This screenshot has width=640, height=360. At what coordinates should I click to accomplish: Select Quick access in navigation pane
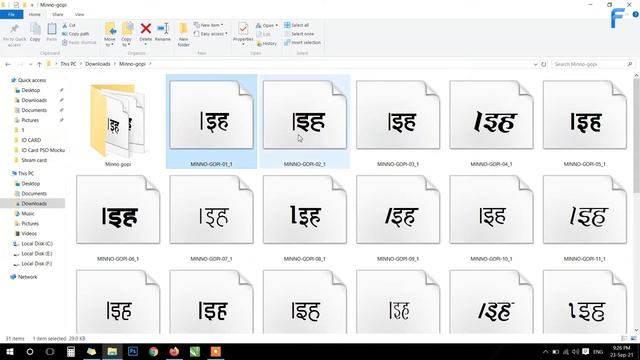click(32, 80)
